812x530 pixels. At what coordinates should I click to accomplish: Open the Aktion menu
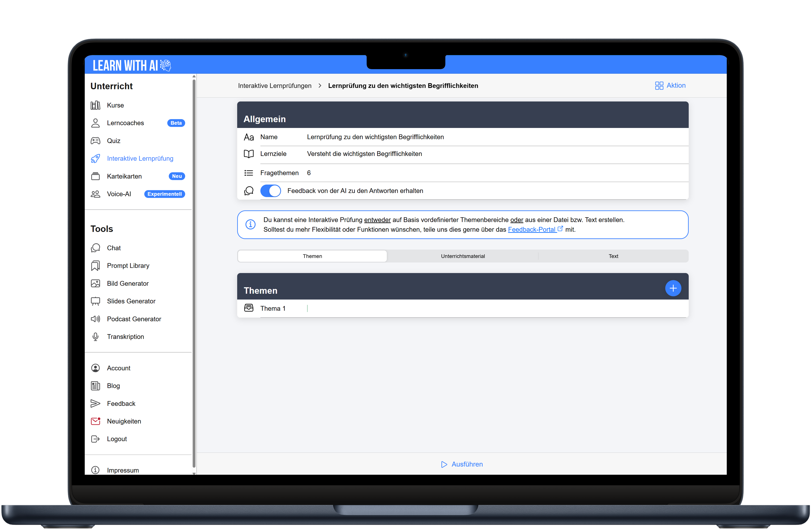click(670, 85)
